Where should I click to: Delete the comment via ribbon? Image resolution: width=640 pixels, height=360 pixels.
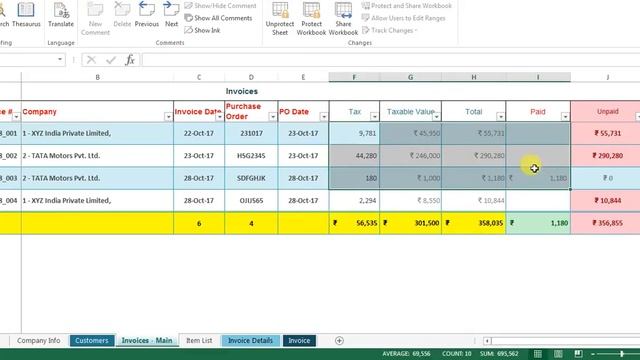coord(122,15)
